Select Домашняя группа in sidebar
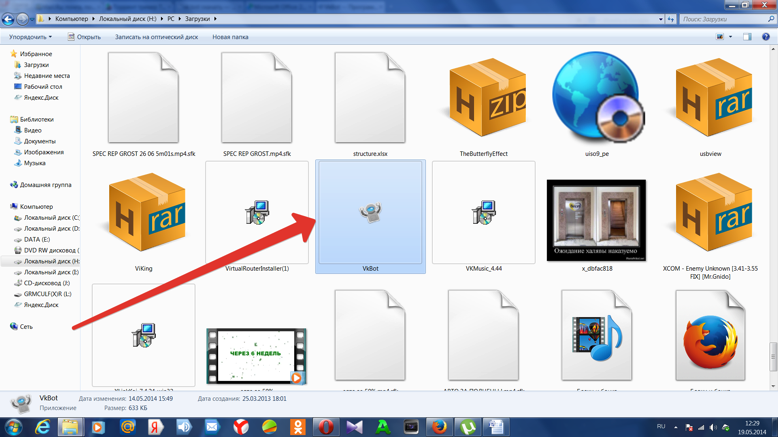778x437 pixels. click(x=45, y=185)
